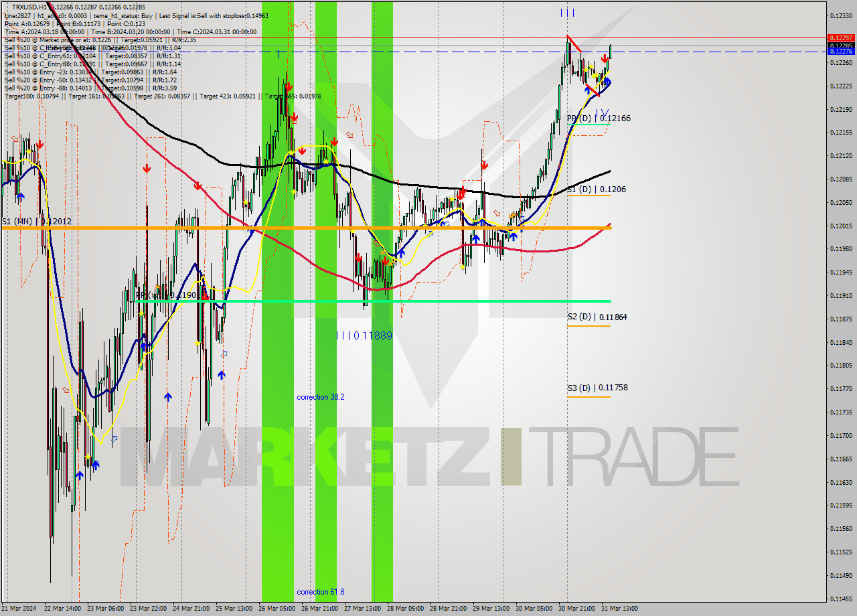The height and width of the screenshot is (616, 857).
Task: Select the 'Sell %20 @ Entry -50' line
Action: tap(90, 80)
